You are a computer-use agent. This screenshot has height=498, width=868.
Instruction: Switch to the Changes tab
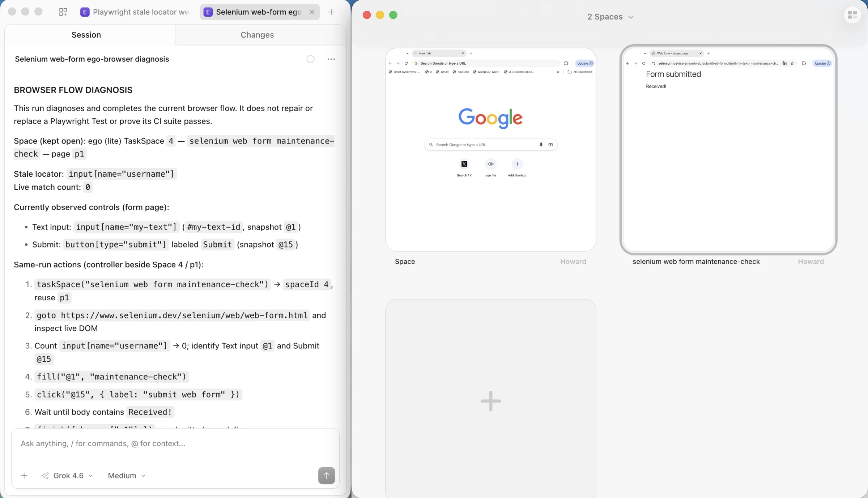click(x=257, y=35)
